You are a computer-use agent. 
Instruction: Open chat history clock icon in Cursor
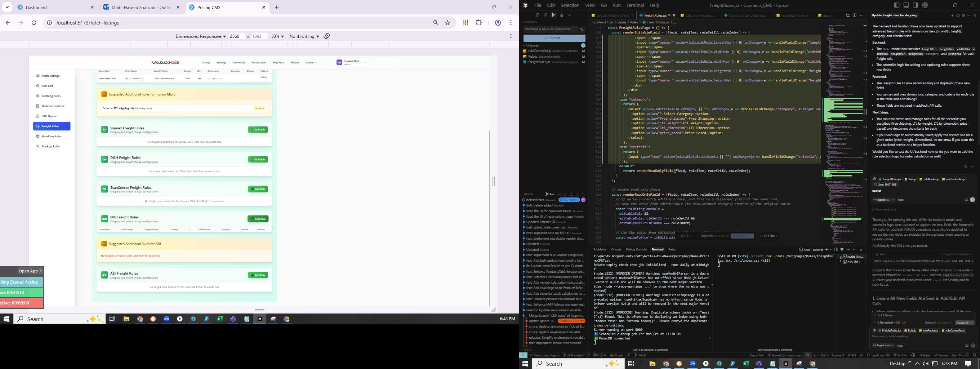(963, 15)
